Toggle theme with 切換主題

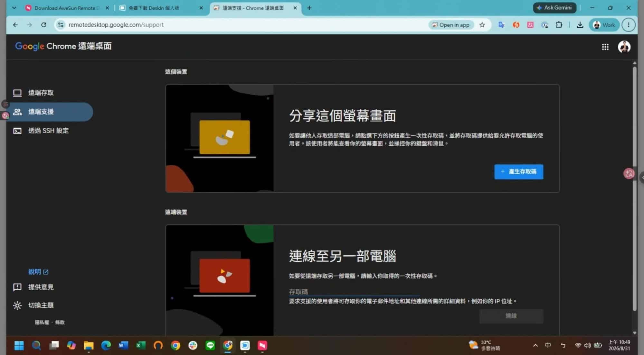[33, 305]
